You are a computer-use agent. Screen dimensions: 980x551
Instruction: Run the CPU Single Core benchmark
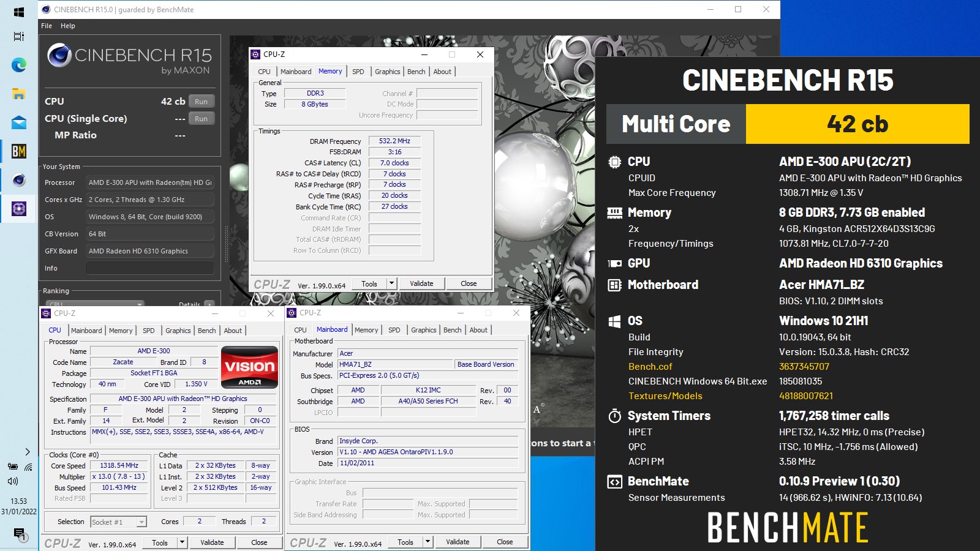click(202, 119)
